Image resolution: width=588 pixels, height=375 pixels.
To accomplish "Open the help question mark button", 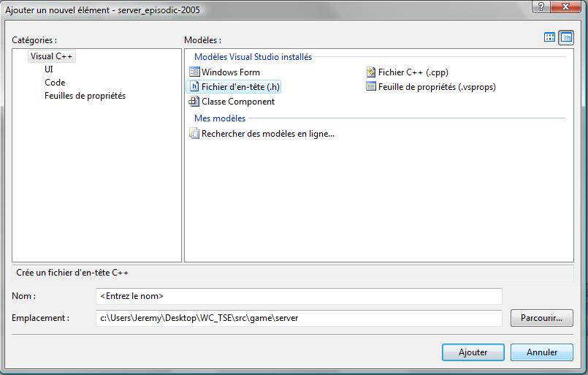I will click(541, 7).
